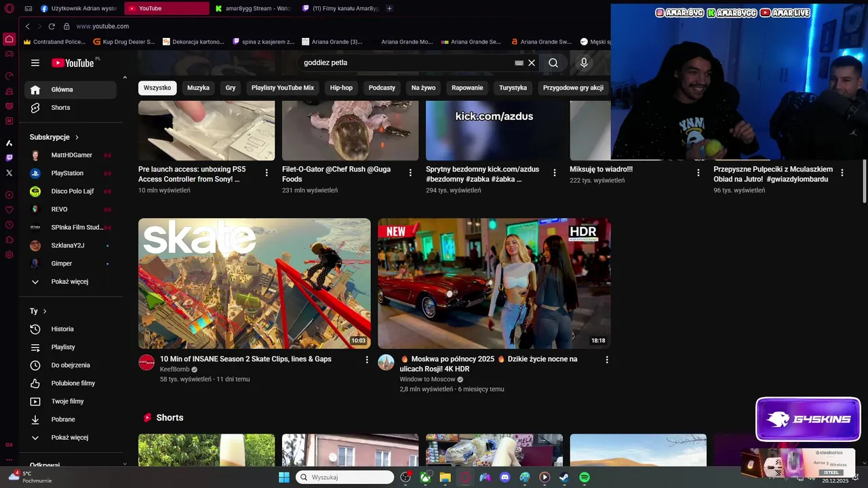
Task: Open options menu for Filet-O-Gator short
Action: pyautogui.click(x=410, y=173)
